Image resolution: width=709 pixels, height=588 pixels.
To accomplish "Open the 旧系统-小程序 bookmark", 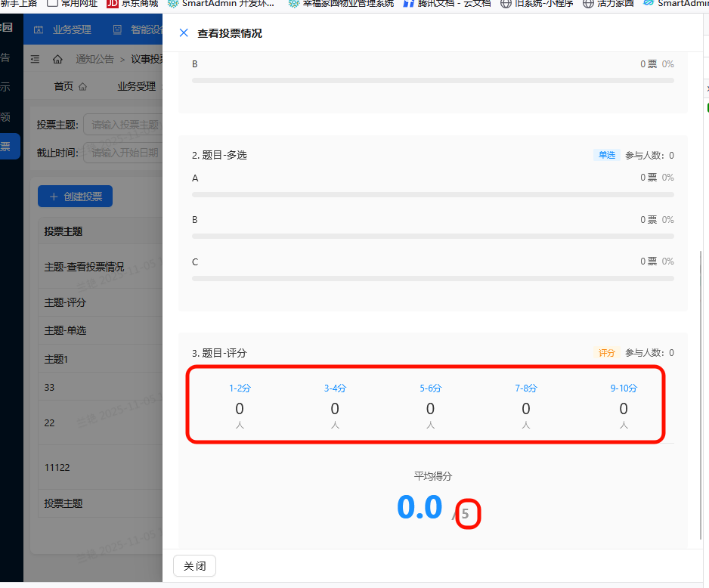I will pos(537,3).
